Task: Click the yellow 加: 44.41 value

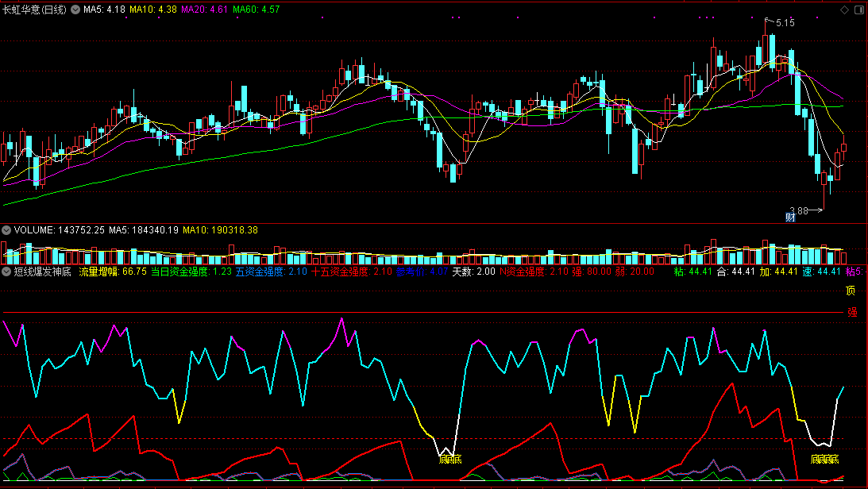Action: [x=779, y=271]
